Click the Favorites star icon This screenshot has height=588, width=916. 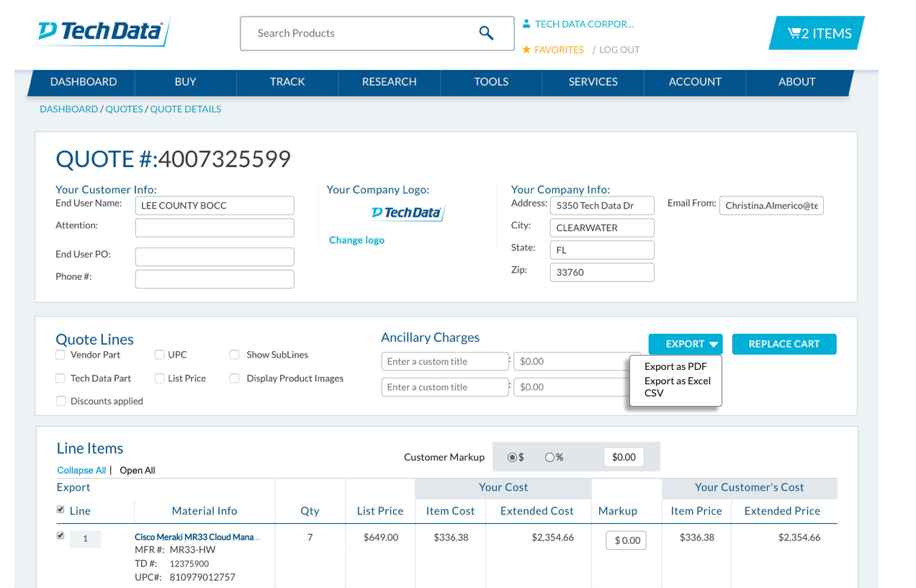point(526,50)
